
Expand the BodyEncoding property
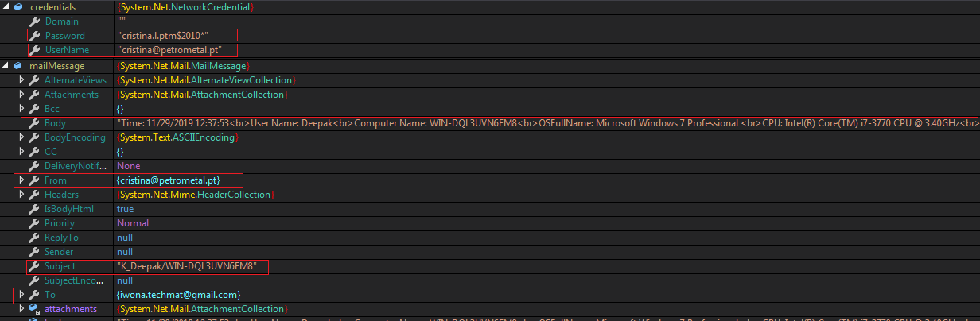tap(22, 137)
